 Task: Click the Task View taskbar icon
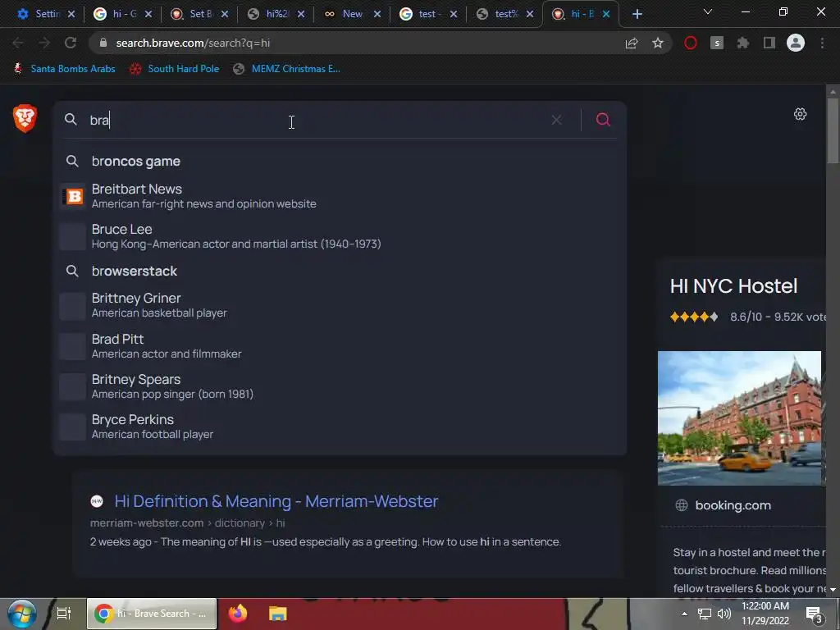(64, 614)
